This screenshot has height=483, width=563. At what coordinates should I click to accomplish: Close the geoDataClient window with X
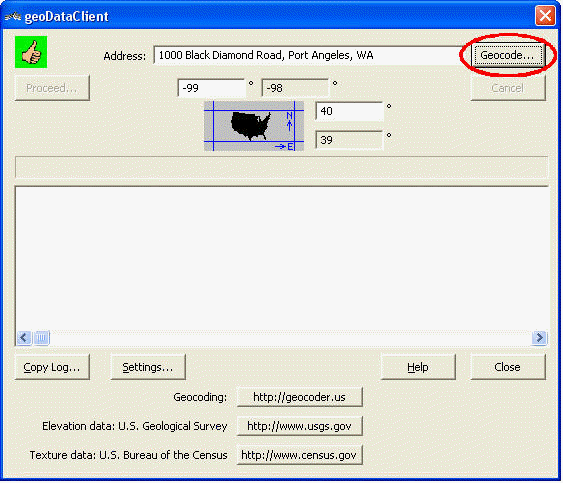tap(545, 16)
